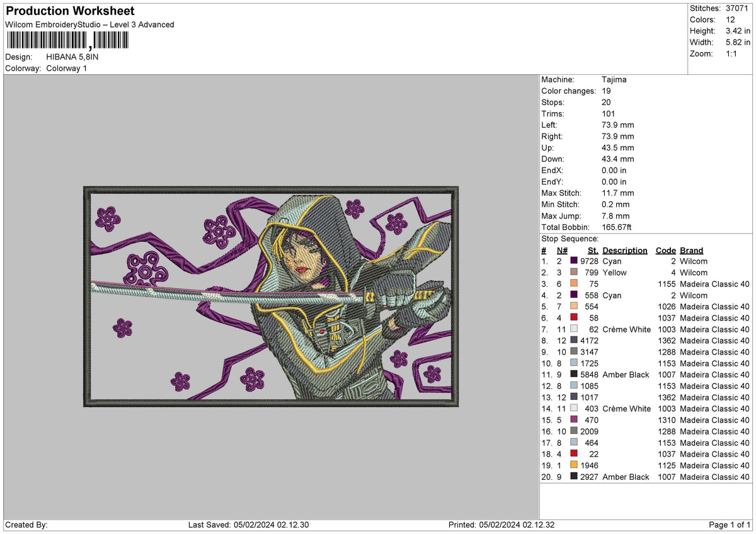Click the Max Stitch value 11.7 mm

point(618,193)
